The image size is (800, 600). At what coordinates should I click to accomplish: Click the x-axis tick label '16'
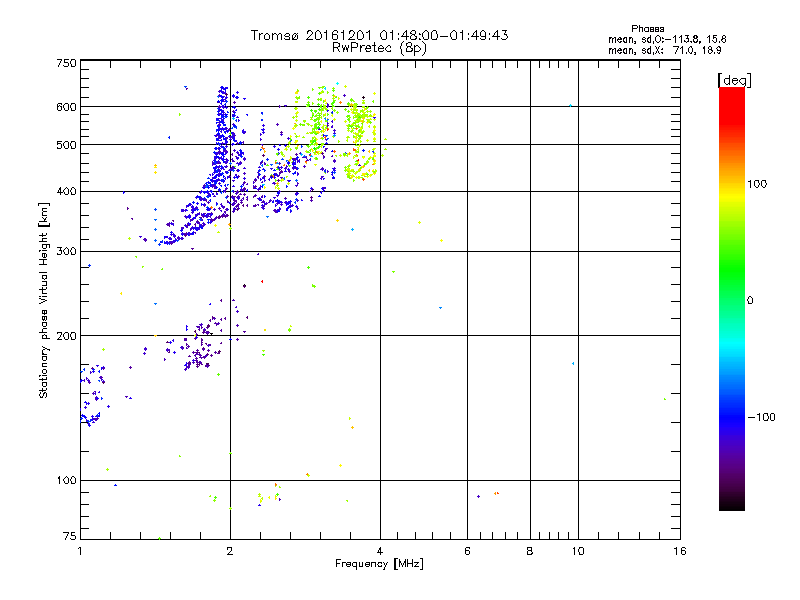[x=680, y=551]
